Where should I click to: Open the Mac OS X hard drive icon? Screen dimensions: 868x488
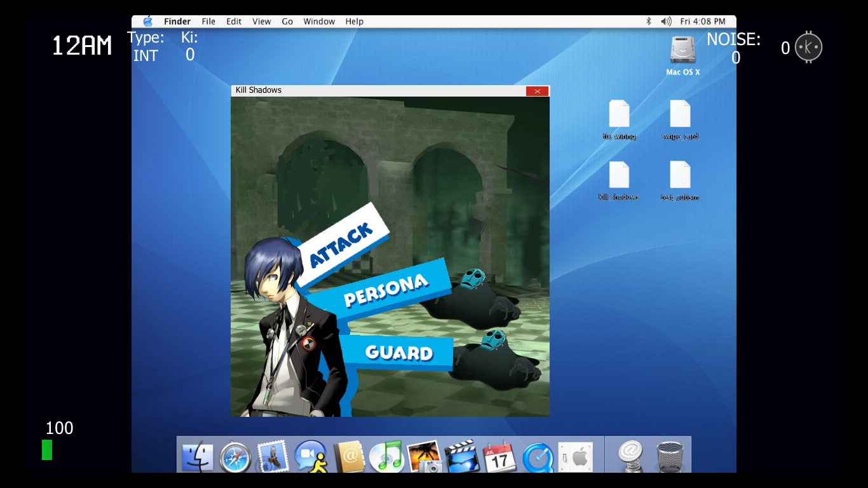(x=683, y=56)
